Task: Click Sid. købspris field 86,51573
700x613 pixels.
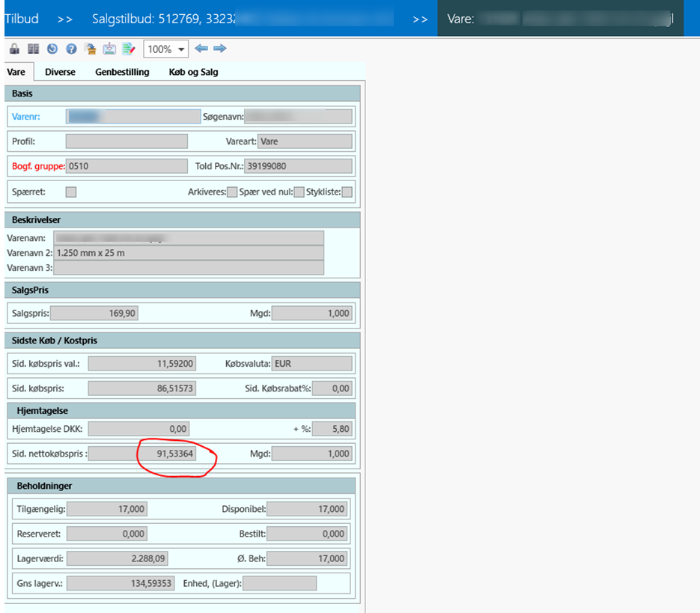Action: point(142,388)
